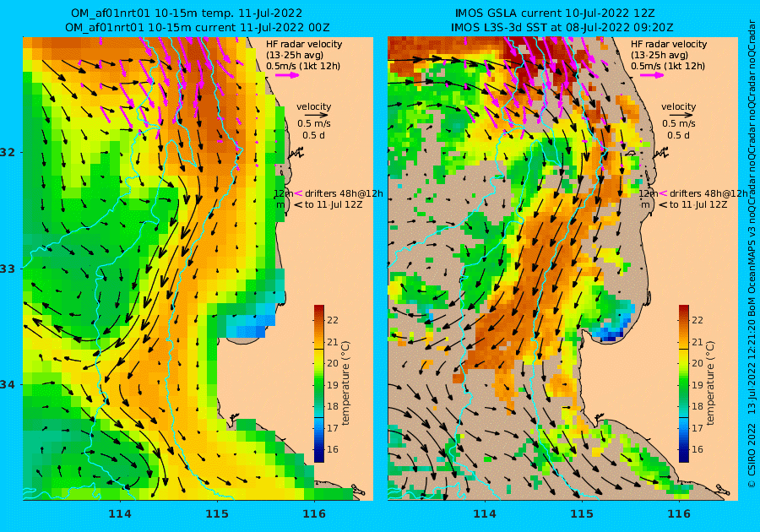The width and height of the screenshot is (760, 532).
Task: Click longitude label "116" under right map
Action: tap(679, 514)
